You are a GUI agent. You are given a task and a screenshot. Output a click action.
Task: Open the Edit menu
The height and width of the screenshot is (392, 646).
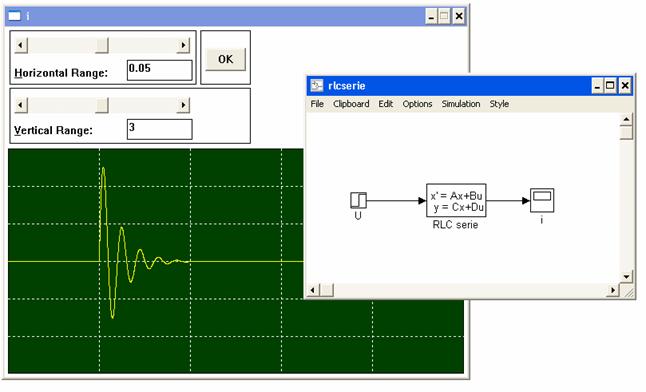[x=385, y=104]
